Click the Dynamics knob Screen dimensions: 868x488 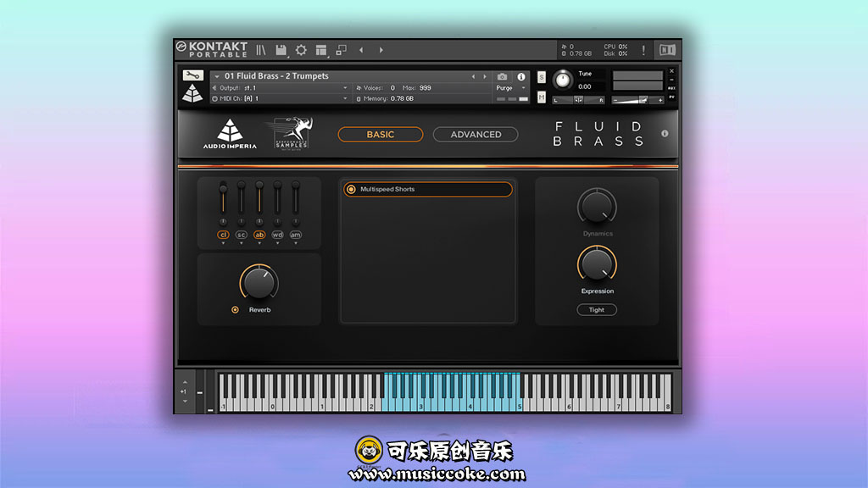(x=597, y=207)
